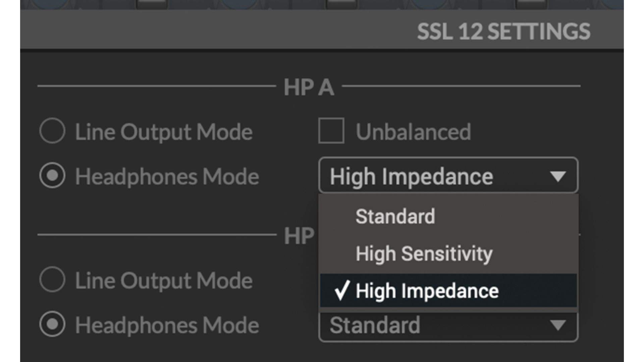Click HP A Headphones Mode label text
Image resolution: width=644 pixels, height=362 pixels.
coord(167,177)
